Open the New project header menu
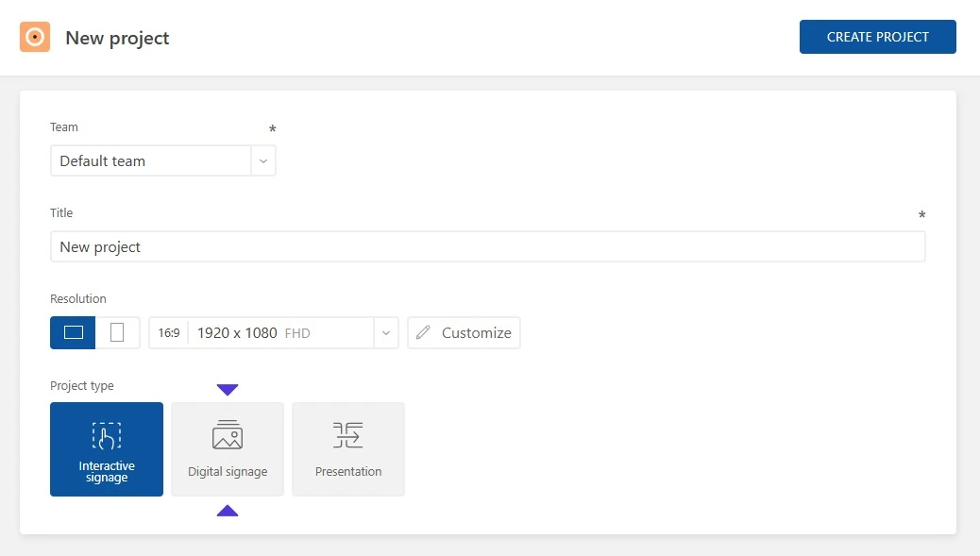The height and width of the screenshot is (556, 980). 117,38
